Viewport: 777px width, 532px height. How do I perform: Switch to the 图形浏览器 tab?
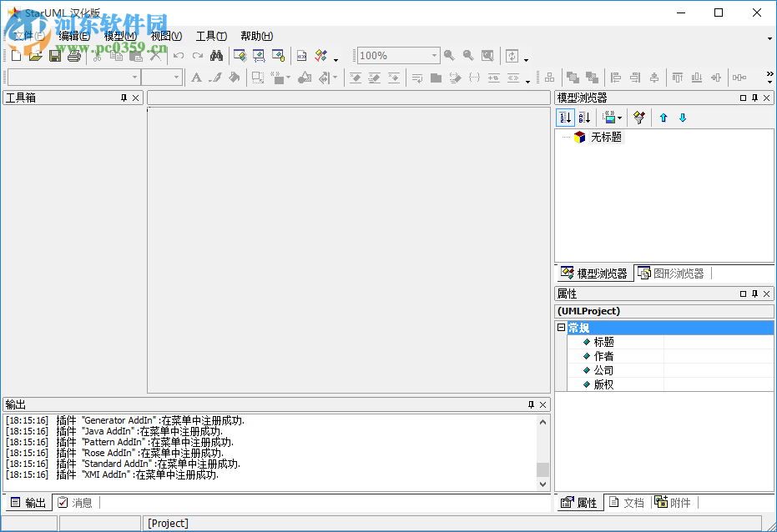(672, 274)
